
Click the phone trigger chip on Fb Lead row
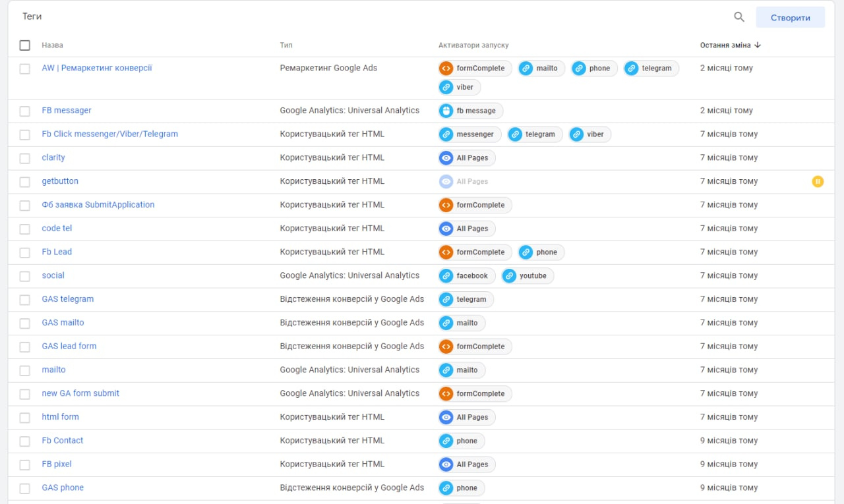(x=541, y=252)
